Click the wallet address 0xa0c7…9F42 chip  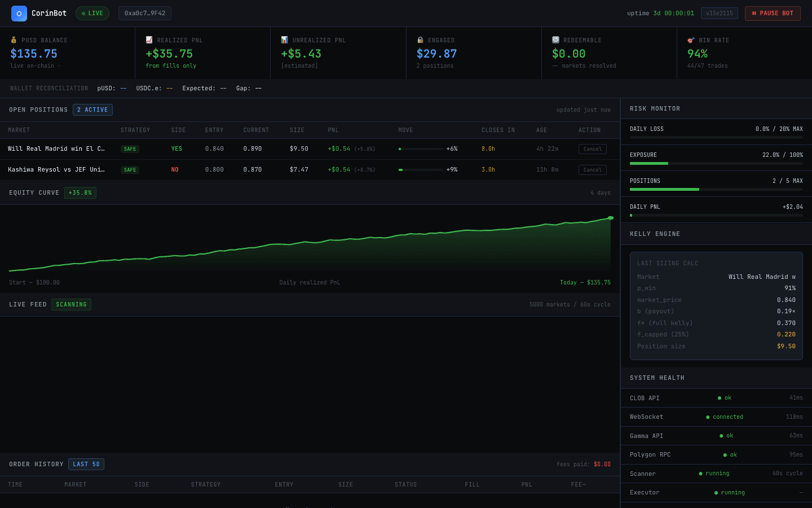145,13
